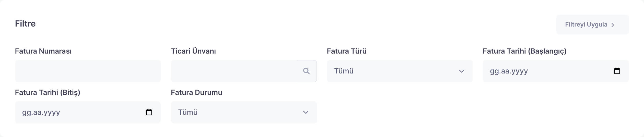Focus the Fatura Numarası text input

(88, 71)
